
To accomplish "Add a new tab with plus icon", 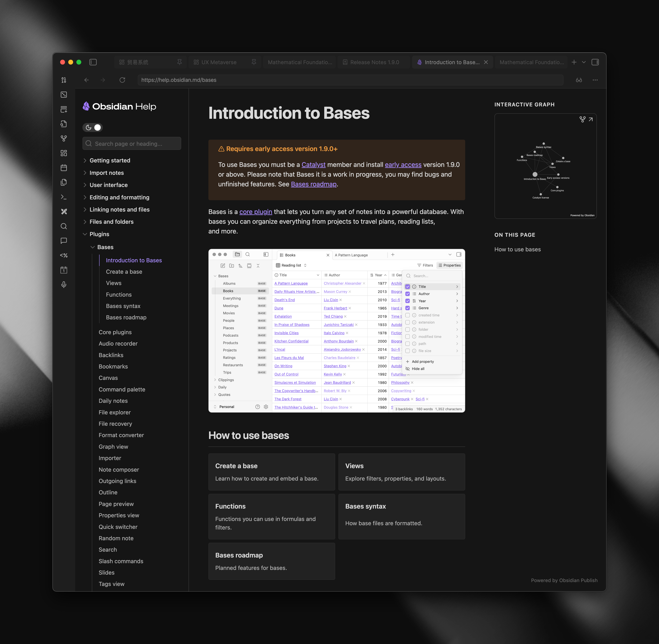I will pyautogui.click(x=574, y=62).
